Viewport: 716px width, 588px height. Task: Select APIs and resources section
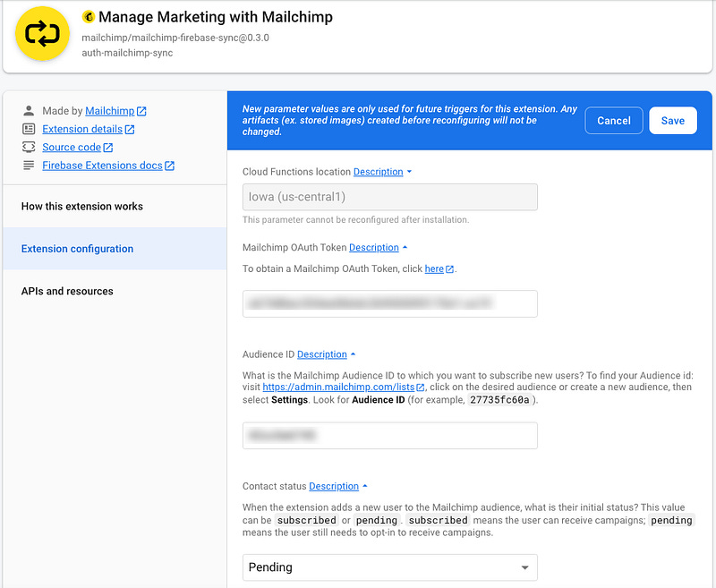pos(115,291)
